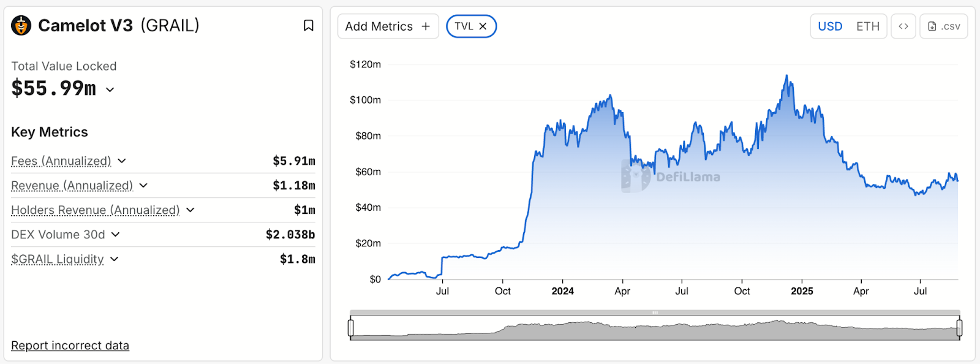Viewport: 980px width, 364px height.
Task: Click the Camelot V3 logo icon
Action: pyautogui.click(x=21, y=25)
